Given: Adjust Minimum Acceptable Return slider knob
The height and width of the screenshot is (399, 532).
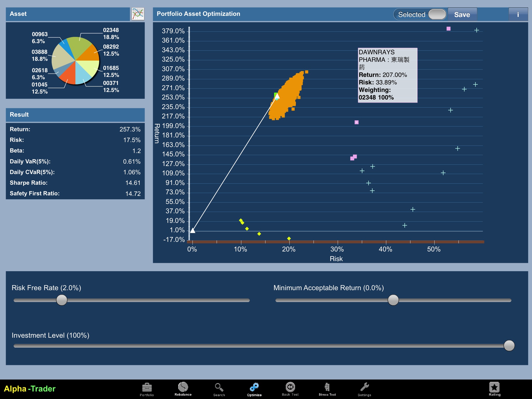Looking at the screenshot, I should pos(393,300).
